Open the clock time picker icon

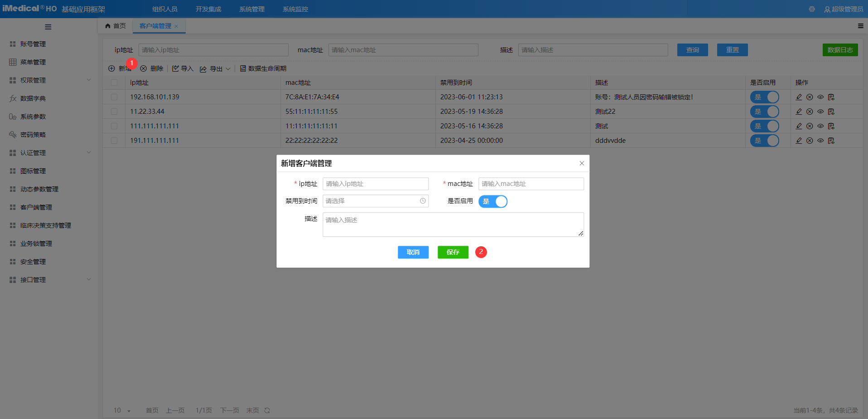pyautogui.click(x=423, y=201)
